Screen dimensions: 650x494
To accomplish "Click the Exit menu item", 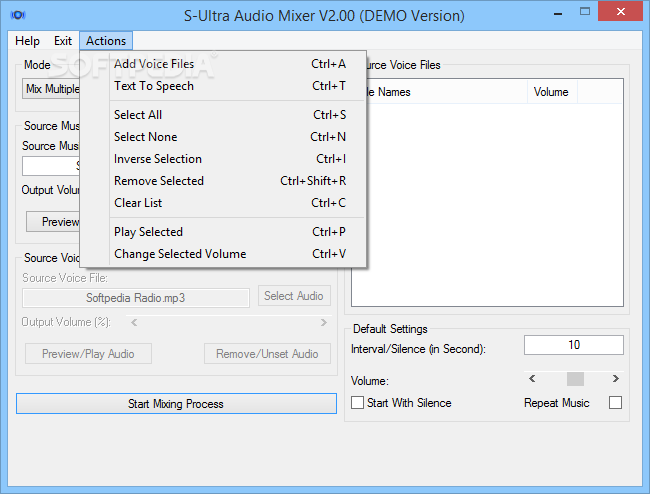I will 63,41.
